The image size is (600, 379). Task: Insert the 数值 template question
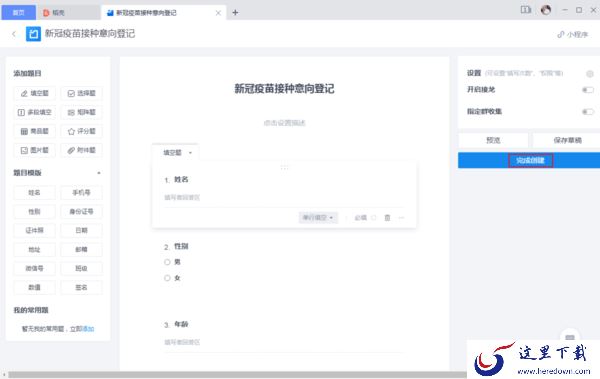pos(34,288)
